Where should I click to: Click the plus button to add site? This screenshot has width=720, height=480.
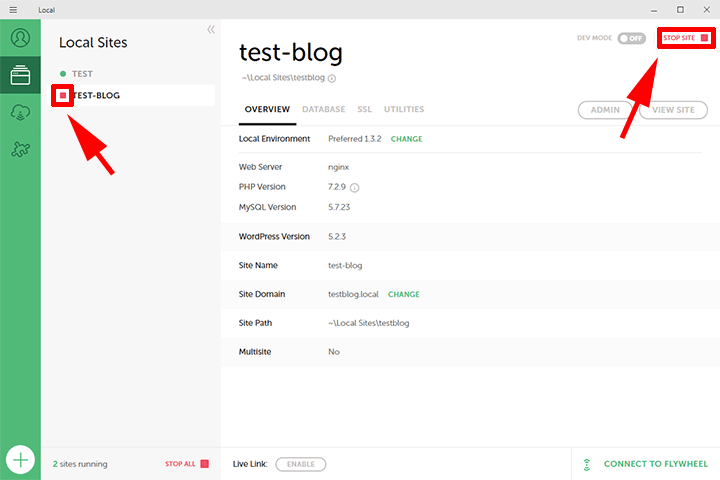pos(20,460)
